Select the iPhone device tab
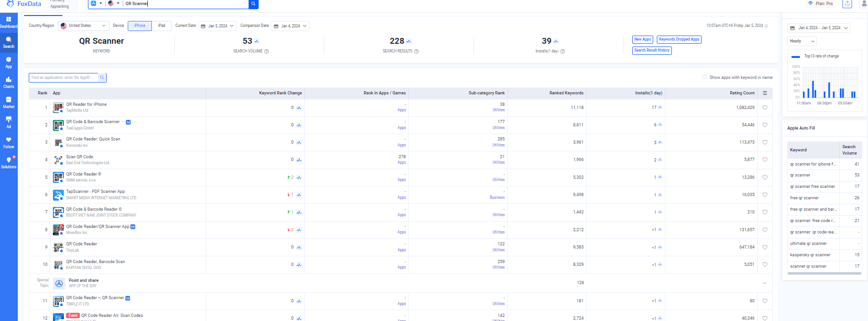Image resolution: width=868 pixels, height=321 pixels. coord(140,26)
